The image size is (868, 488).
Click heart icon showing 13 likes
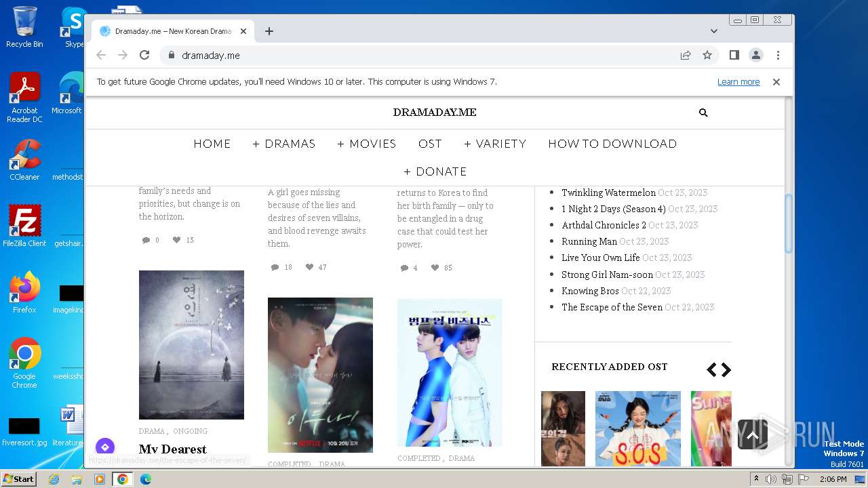pyautogui.click(x=177, y=240)
